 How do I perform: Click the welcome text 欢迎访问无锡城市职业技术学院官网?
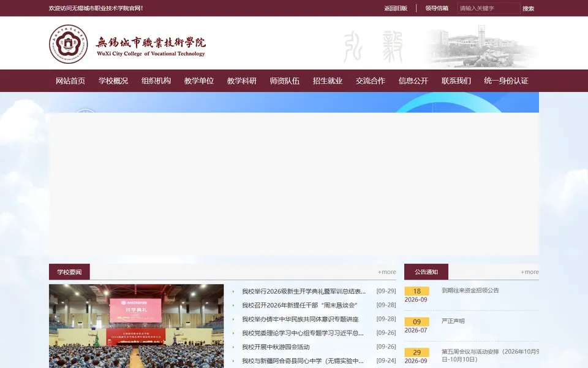96,8
